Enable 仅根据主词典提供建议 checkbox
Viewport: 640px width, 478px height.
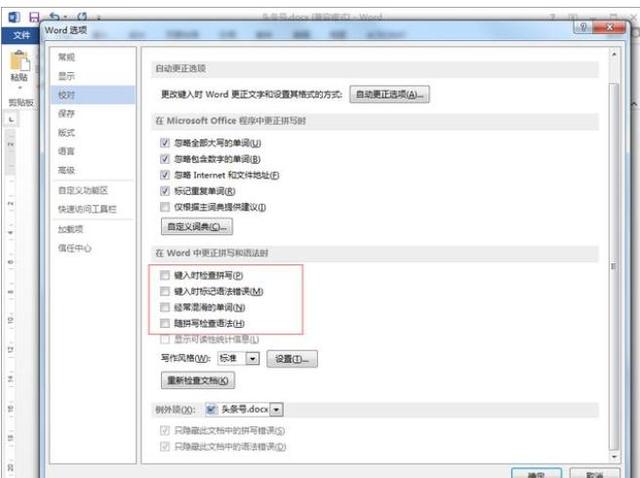click(x=164, y=207)
